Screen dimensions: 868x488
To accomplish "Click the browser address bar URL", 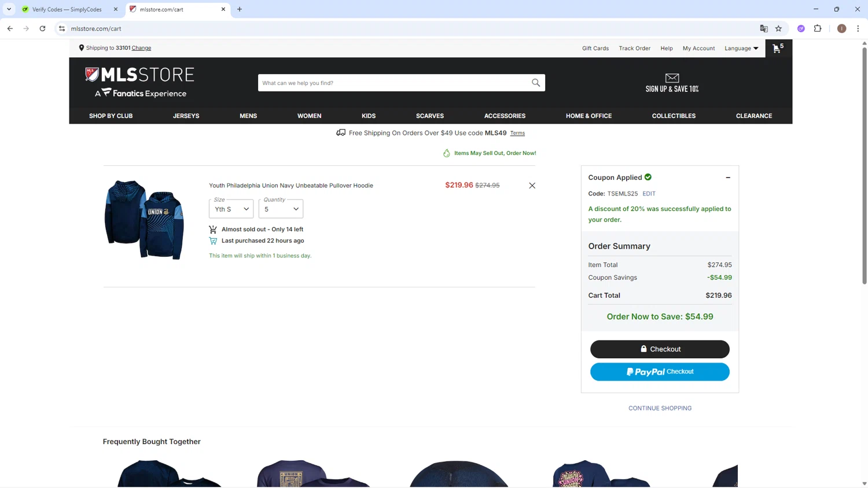I will coord(96,28).
